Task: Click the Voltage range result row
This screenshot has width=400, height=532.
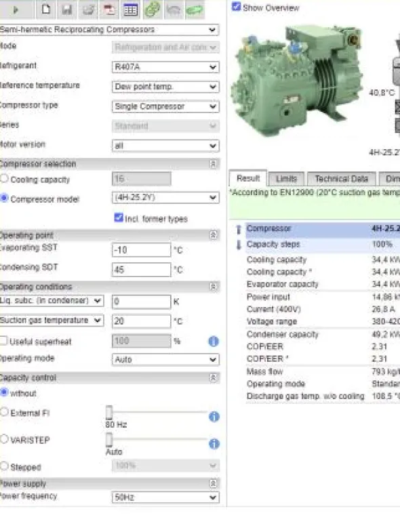Action: pos(323,321)
